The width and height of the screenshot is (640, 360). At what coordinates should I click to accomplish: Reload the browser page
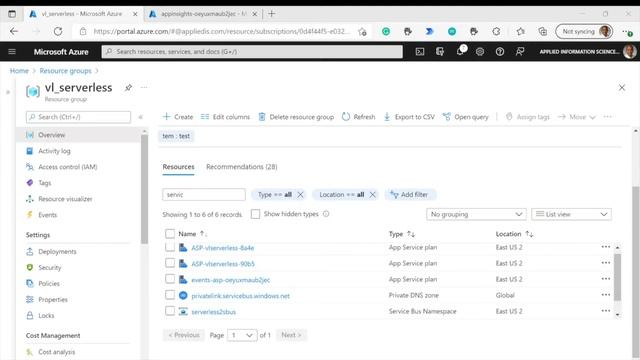(x=58, y=31)
